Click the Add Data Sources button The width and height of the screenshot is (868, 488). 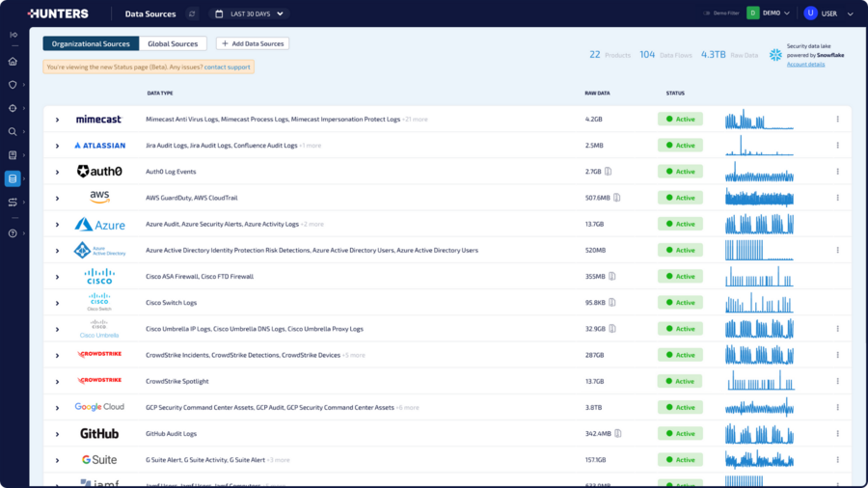tap(253, 43)
